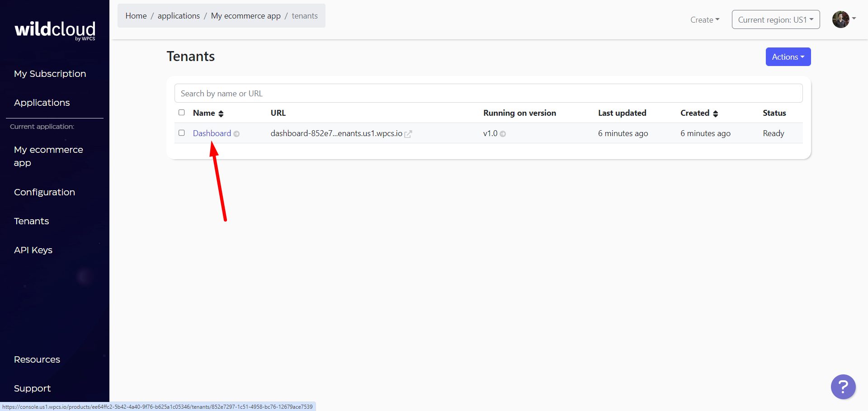Click the wildcloud logo

(55, 30)
